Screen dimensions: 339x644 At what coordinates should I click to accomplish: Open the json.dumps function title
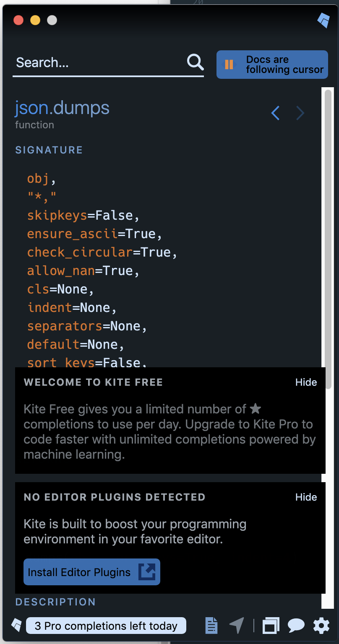[62, 108]
